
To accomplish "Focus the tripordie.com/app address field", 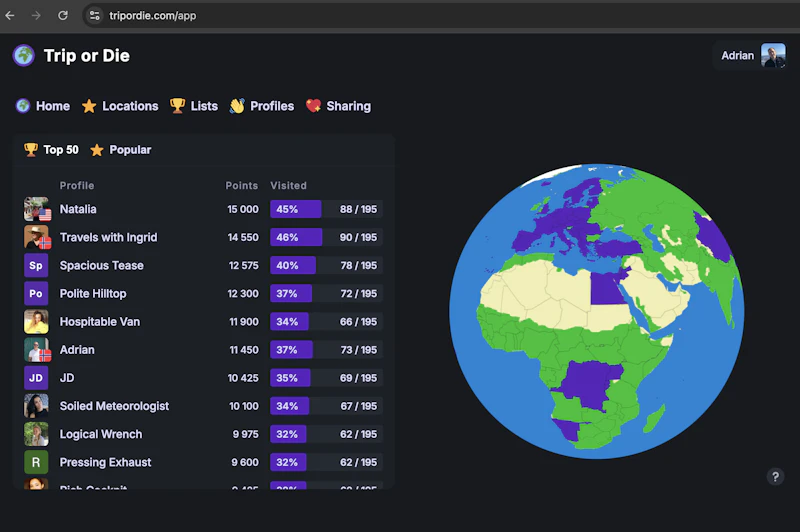I will 153,15.
